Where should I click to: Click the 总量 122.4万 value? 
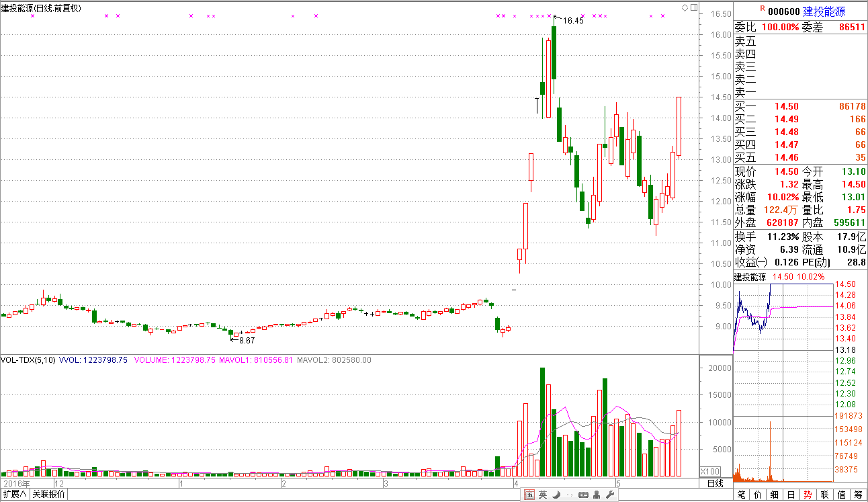[x=781, y=210]
